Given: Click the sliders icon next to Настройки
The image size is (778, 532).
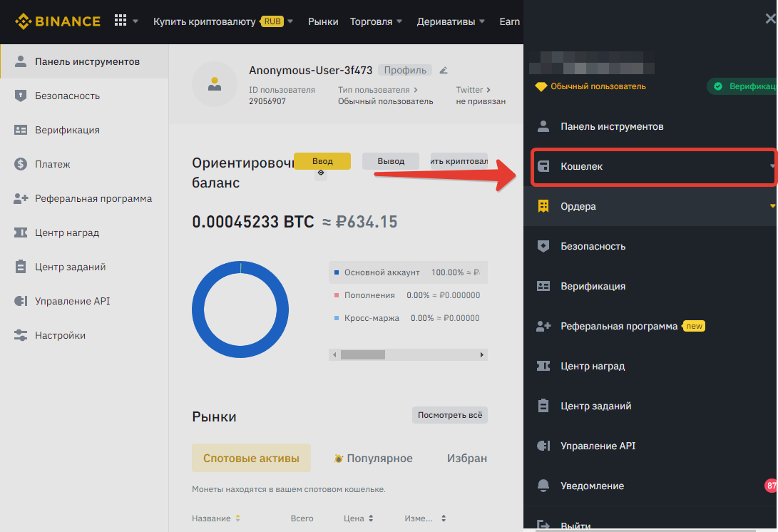Looking at the screenshot, I should tap(21, 335).
